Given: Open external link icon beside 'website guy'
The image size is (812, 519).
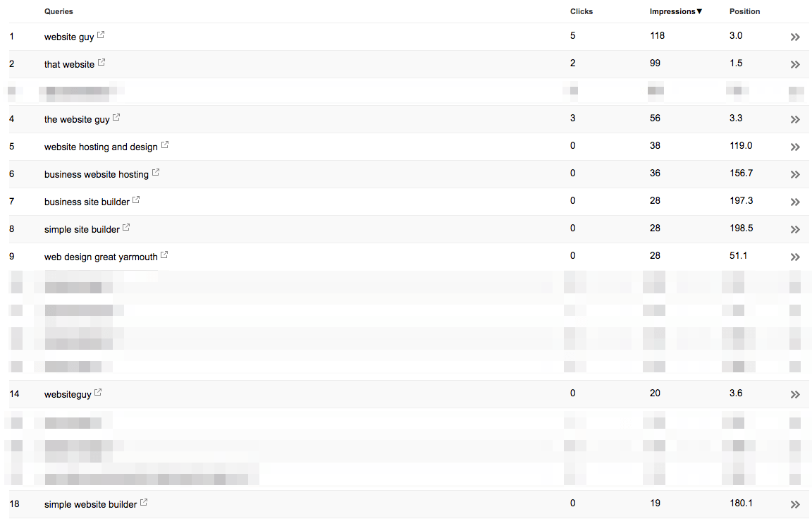Looking at the screenshot, I should 101,35.
